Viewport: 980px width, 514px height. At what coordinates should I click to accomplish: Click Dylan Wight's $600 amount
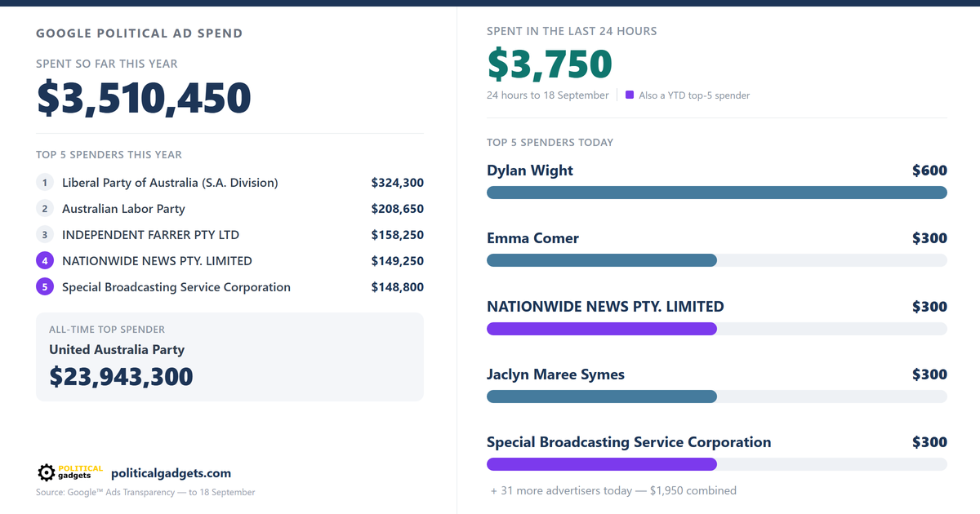(929, 171)
